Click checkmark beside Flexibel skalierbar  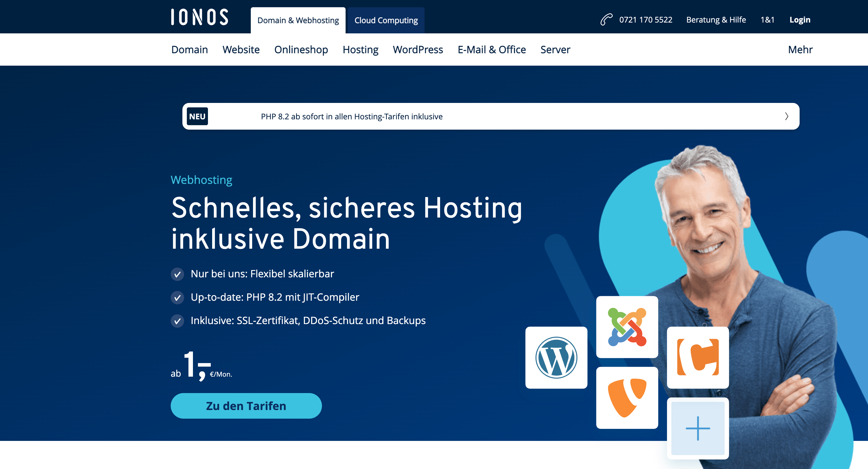177,274
